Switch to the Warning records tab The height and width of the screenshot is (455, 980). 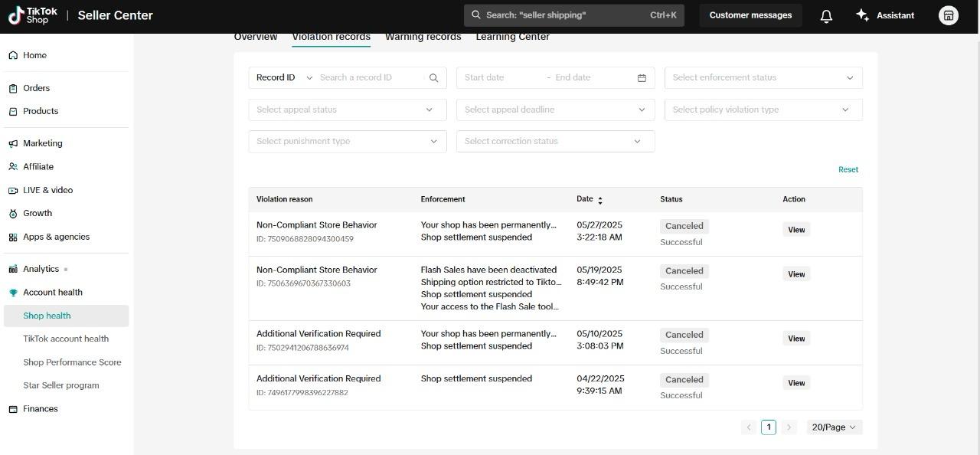[x=423, y=37]
